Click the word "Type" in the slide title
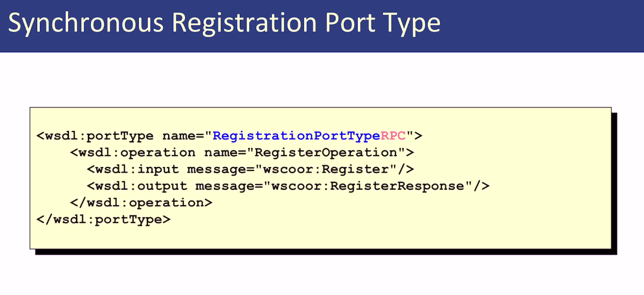The width and height of the screenshot is (644, 295). pyautogui.click(x=412, y=23)
